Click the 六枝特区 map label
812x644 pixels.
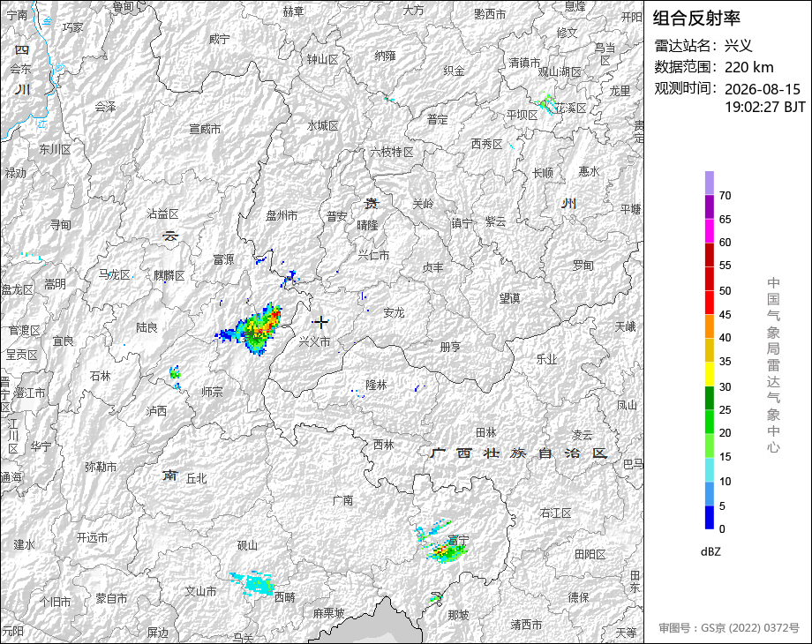click(x=392, y=153)
